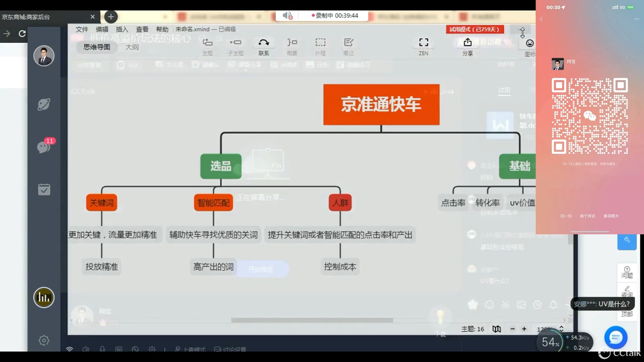Open the 插入 menu
Viewport: 644px width, 362px height.
(x=122, y=29)
